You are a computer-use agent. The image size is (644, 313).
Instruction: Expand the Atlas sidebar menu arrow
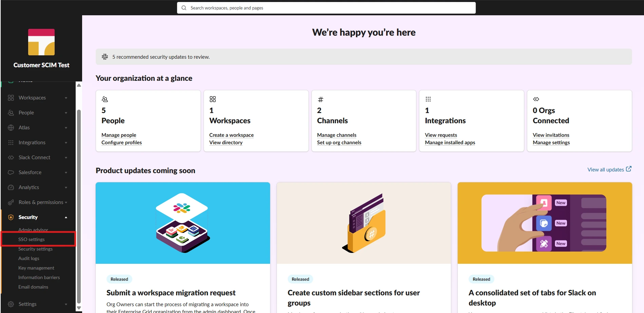pos(66,128)
